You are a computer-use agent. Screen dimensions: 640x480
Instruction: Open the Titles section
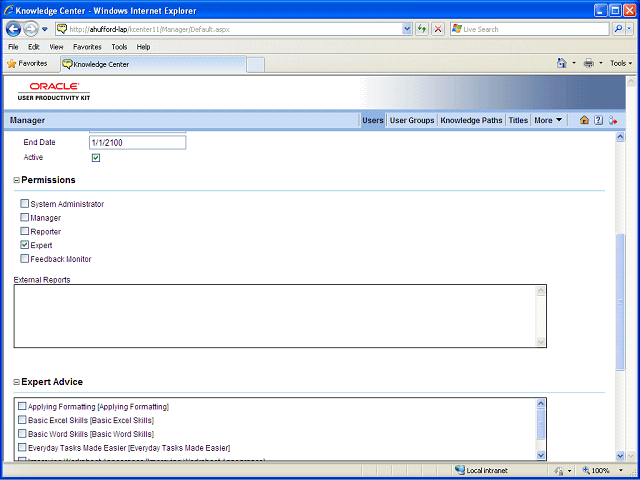518,120
